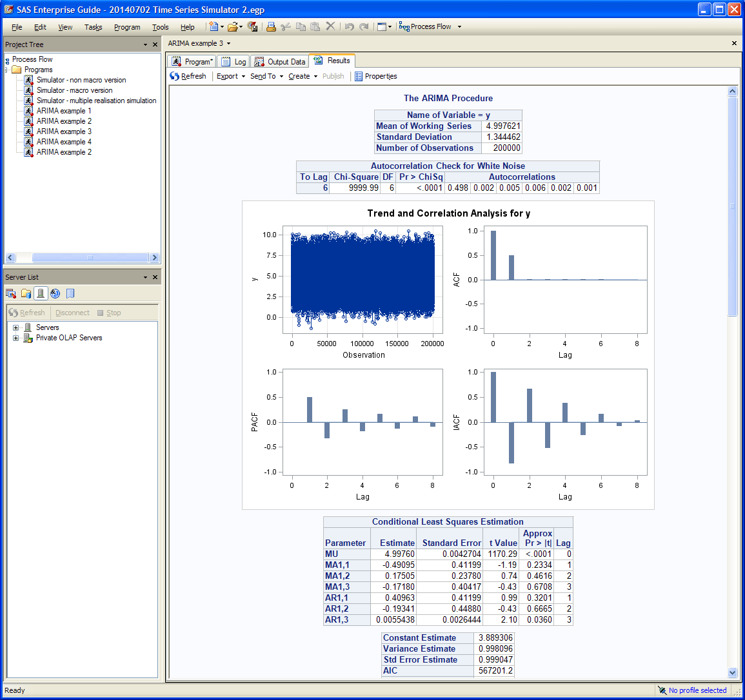This screenshot has height=700, width=745.
Task: Select ARIMA example 1 in Project Tree
Action: tap(64, 111)
